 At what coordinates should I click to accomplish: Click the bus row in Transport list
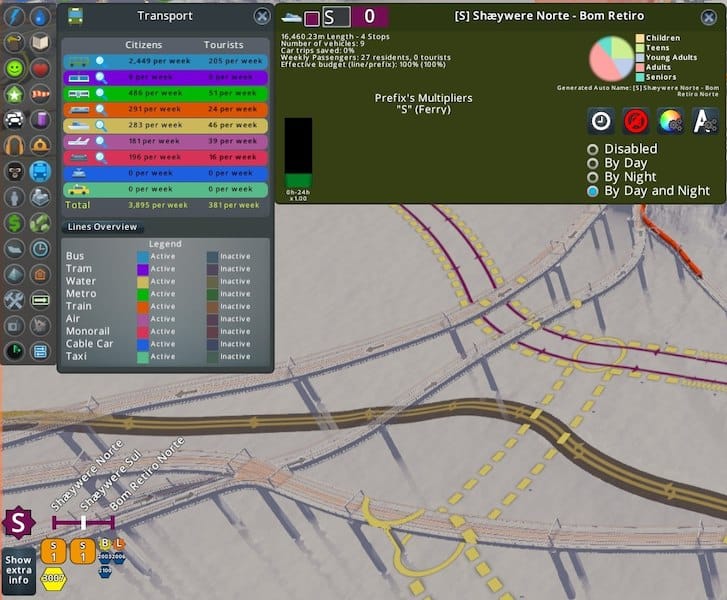(x=165, y=61)
